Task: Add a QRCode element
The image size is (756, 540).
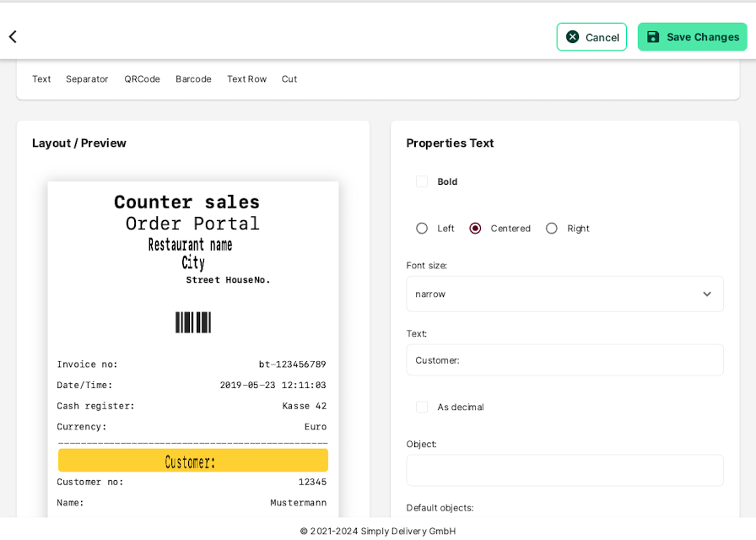Action: coord(143,79)
